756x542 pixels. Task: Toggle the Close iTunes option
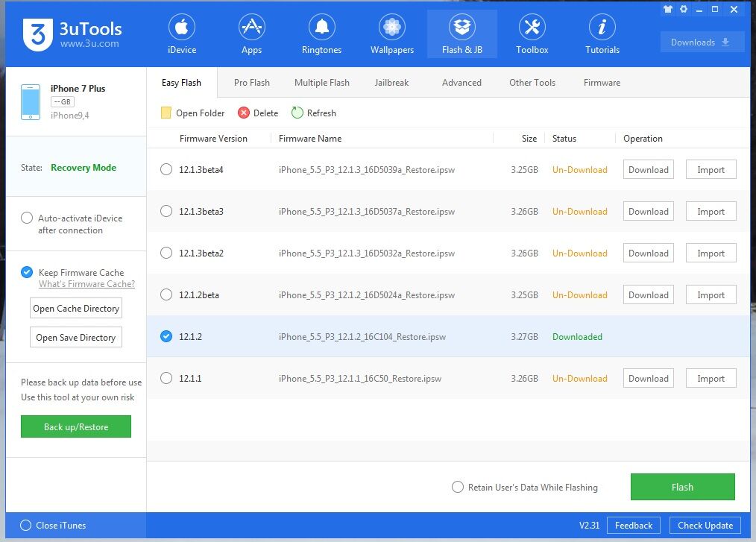pos(25,525)
